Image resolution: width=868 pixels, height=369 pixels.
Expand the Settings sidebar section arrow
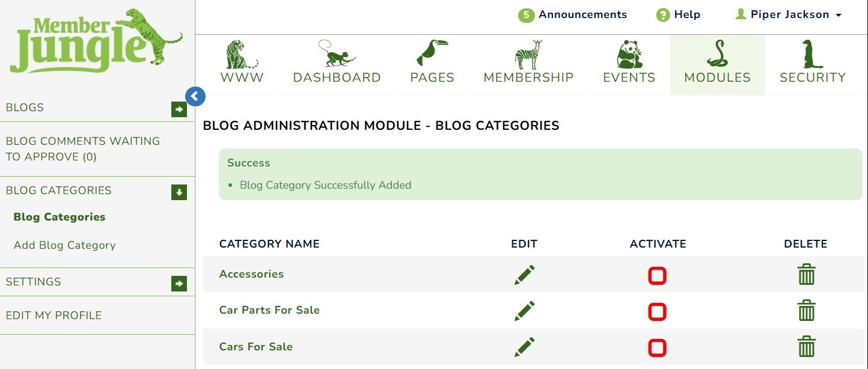point(179,284)
